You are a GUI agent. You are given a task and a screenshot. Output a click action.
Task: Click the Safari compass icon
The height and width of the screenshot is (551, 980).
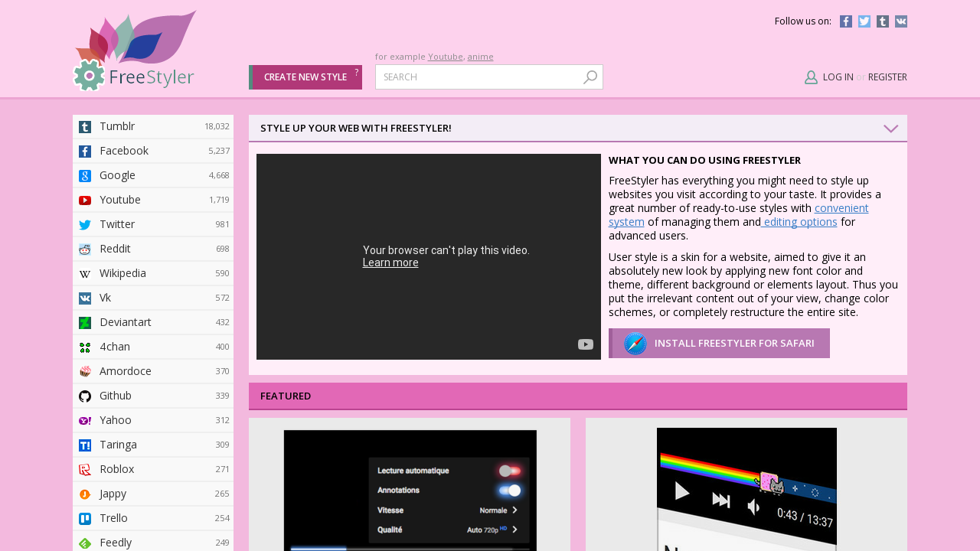635,344
